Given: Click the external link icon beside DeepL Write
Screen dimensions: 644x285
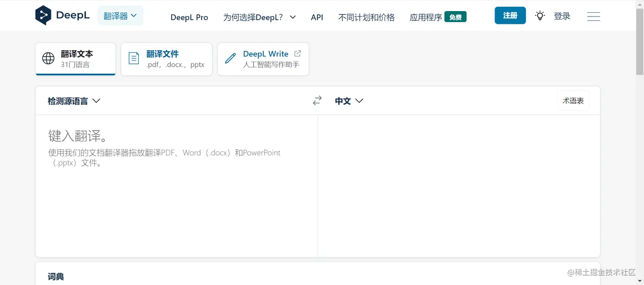Looking at the screenshot, I should click(x=298, y=53).
